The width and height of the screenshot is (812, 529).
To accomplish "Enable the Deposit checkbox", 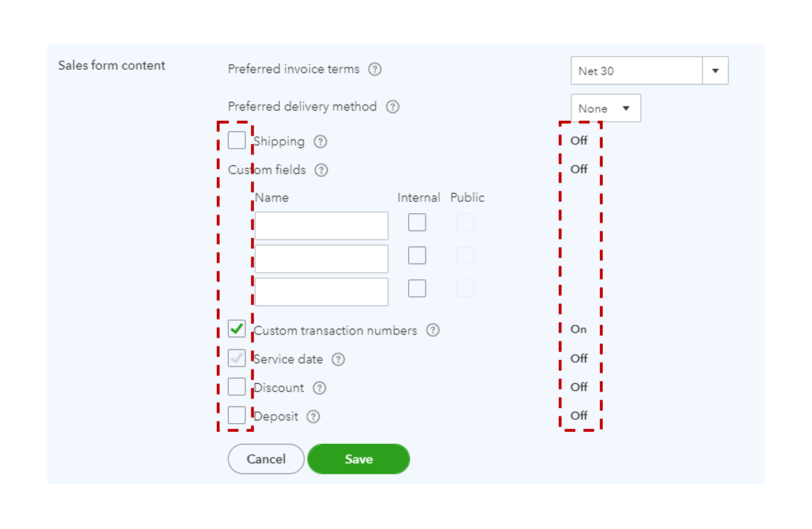I will click(x=237, y=415).
